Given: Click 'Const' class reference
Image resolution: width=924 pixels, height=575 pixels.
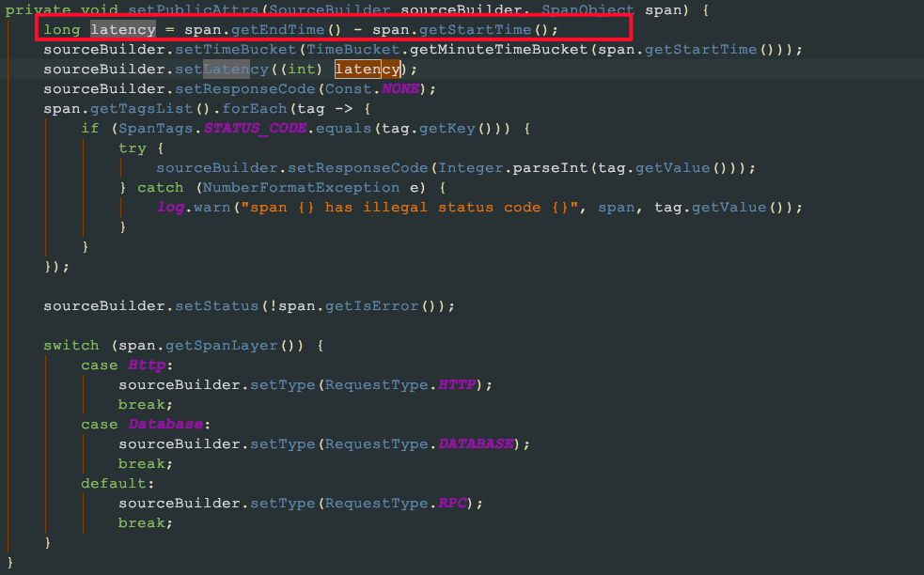Looking at the screenshot, I should pyautogui.click(x=349, y=89).
